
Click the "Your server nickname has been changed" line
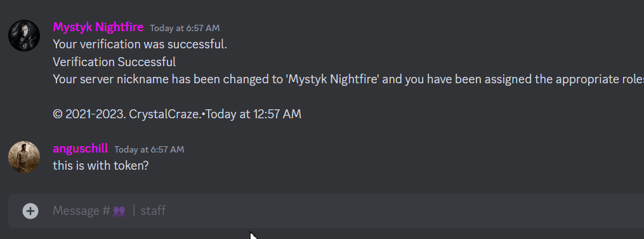[348, 80]
